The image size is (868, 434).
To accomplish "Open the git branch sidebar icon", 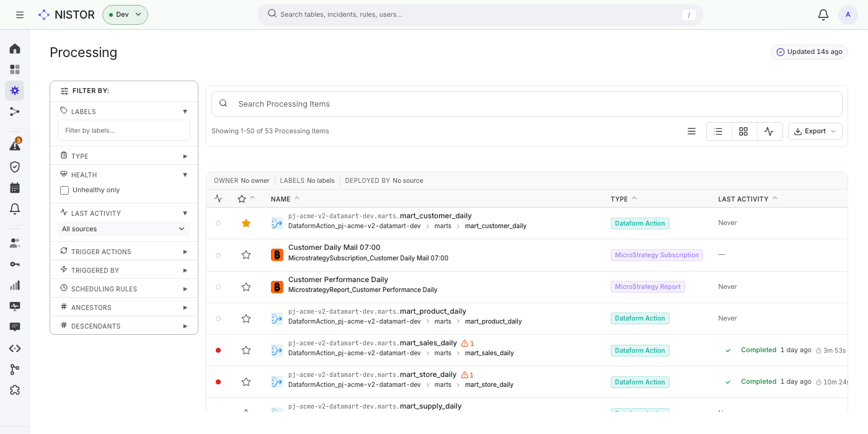I will click(x=15, y=370).
